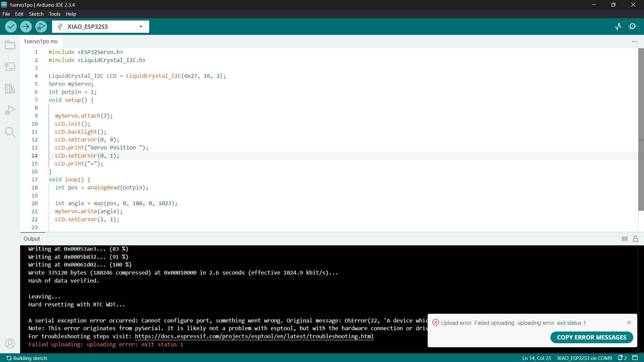Click on void loop() { line
The width and height of the screenshot is (644, 362).
tap(69, 179)
